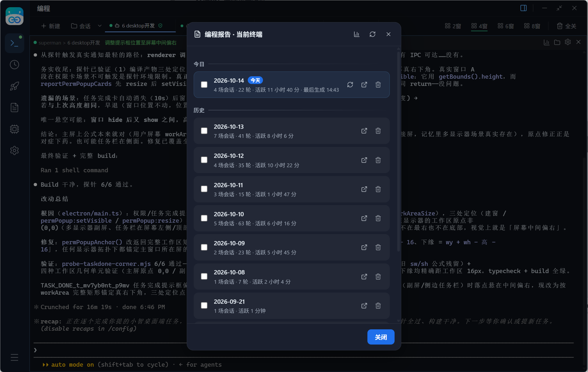Open chip icon in left sidebar
Viewport: 588px width, 372px height.
click(14, 129)
